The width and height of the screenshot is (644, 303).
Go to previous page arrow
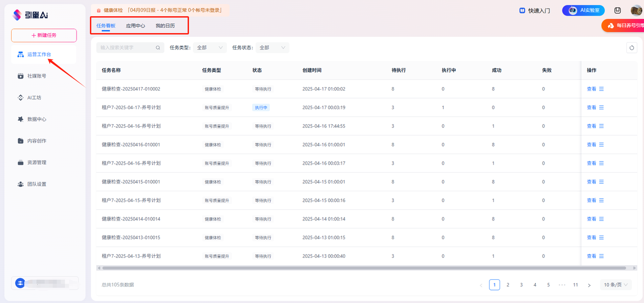[x=481, y=285]
